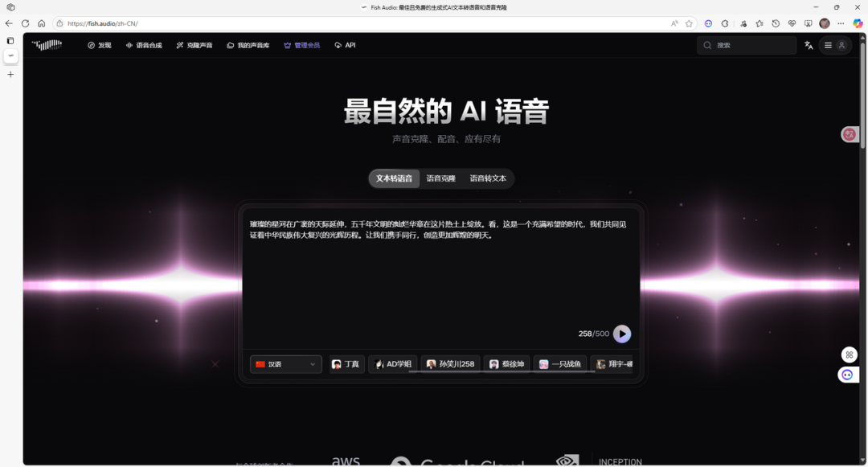Open the hamburger menu next to the avatar
The height and width of the screenshot is (467, 868).
point(828,45)
